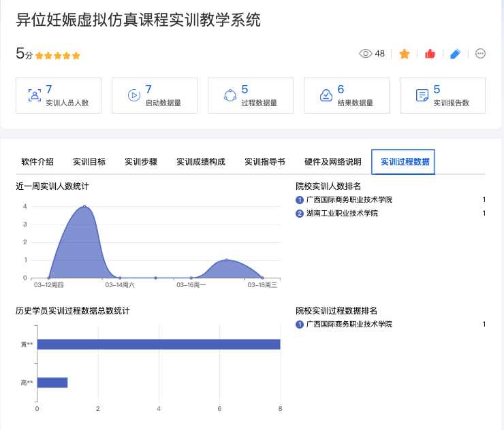Click the five-star rating stars
Viewport: 504px width, 430px height.
coord(58,56)
